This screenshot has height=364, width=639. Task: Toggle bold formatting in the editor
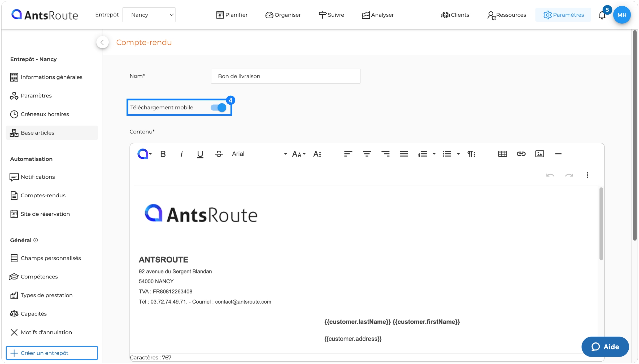(x=163, y=154)
